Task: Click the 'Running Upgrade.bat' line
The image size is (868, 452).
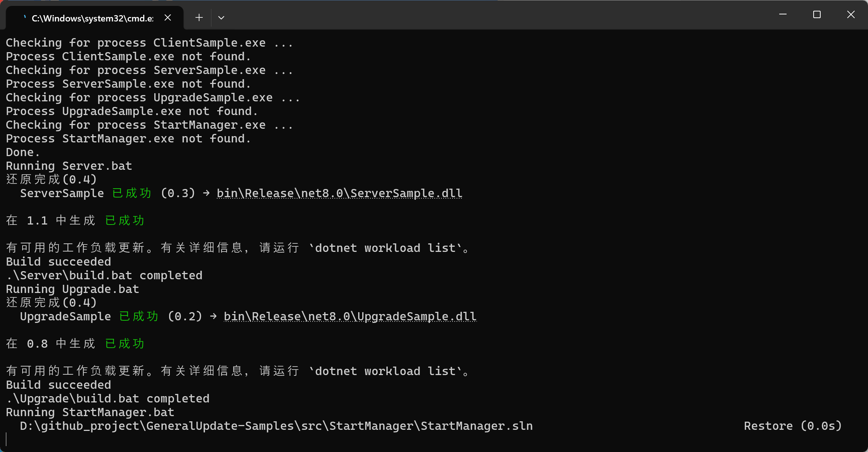Action: [73, 289]
